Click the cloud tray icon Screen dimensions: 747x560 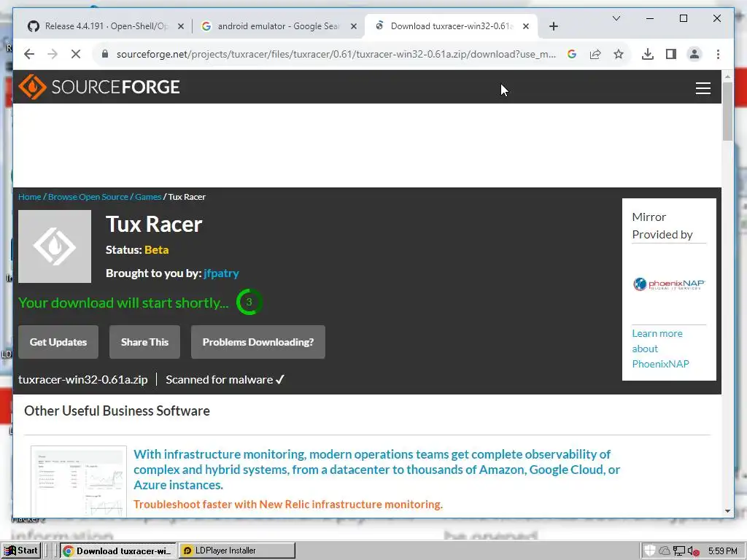(x=664, y=551)
